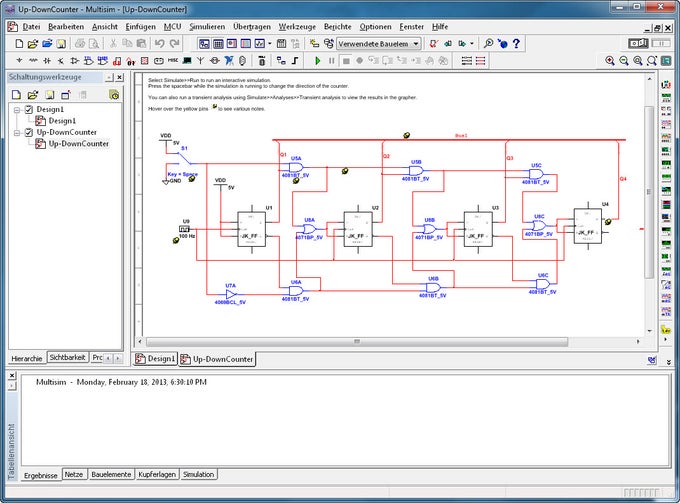Collapse the Design1 tree node
The height and width of the screenshot is (503, 680).
(17, 110)
